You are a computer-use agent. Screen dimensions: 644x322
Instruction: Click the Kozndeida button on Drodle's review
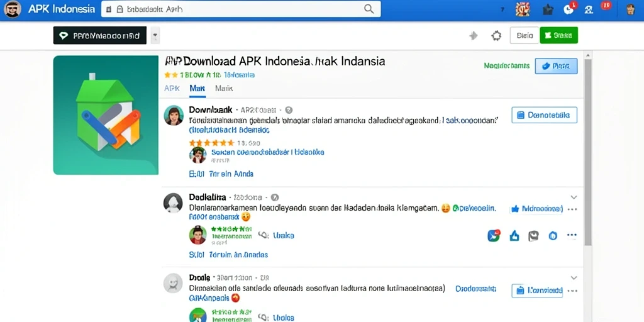pos(538,291)
